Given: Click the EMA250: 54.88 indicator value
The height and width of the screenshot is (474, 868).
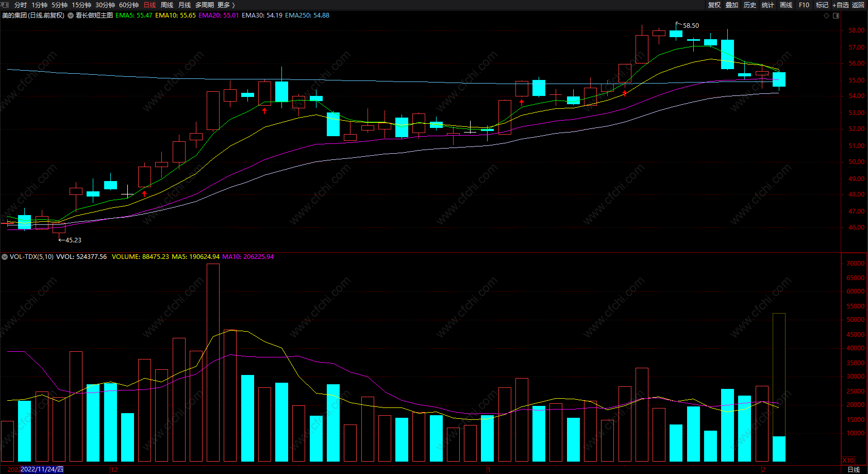Looking at the screenshot, I should (x=307, y=15).
